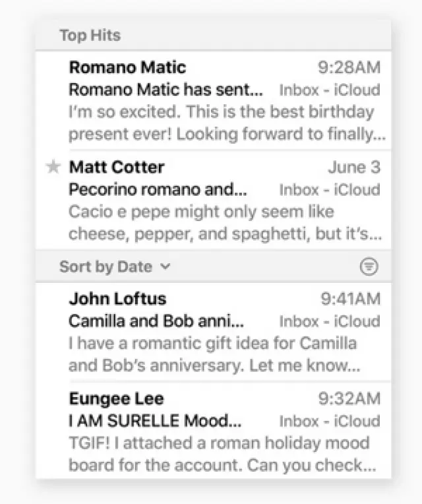Click the 9:41AM timestamp
This screenshot has width=422, height=504.
350,299
